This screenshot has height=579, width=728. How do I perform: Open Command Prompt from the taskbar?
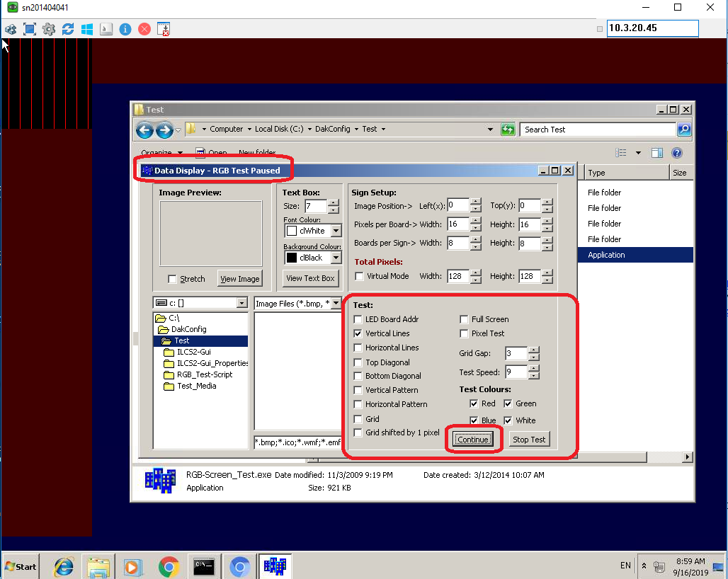point(204,566)
